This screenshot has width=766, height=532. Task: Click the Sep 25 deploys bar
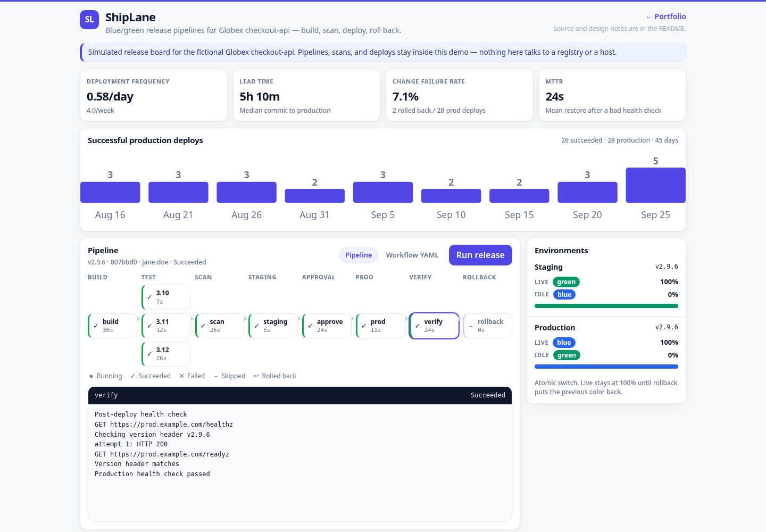pyautogui.click(x=655, y=185)
